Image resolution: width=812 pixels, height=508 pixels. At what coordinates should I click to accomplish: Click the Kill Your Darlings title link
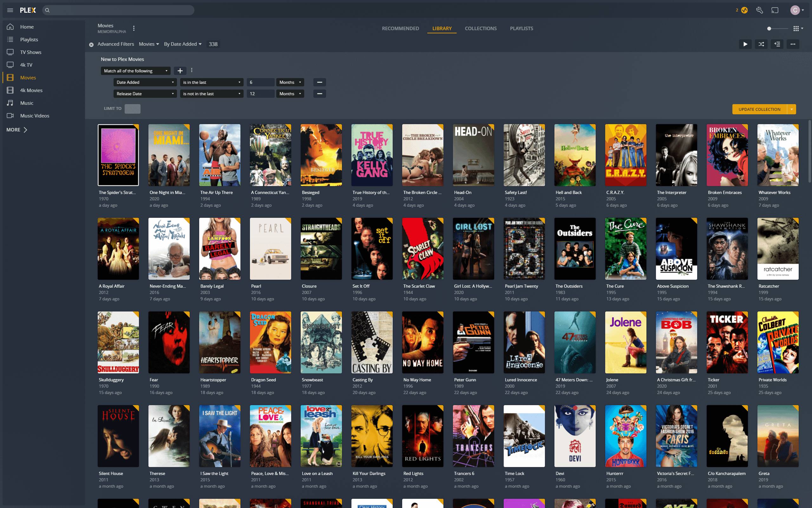point(369,473)
